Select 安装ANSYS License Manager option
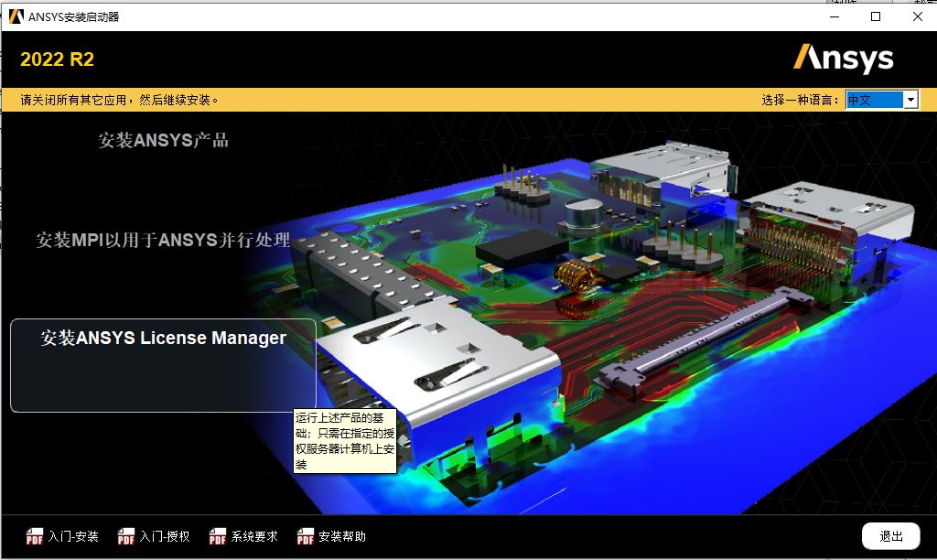Image resolution: width=937 pixels, height=560 pixels. click(163, 339)
